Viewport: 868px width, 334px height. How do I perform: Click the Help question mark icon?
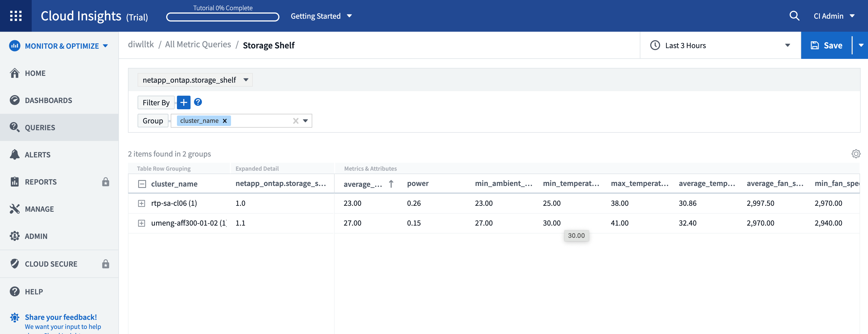pyautogui.click(x=198, y=102)
